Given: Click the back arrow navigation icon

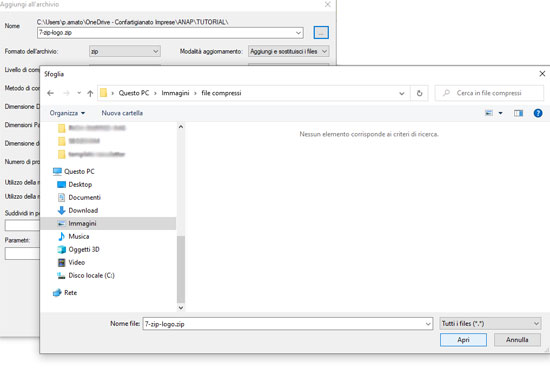Looking at the screenshot, I should click(x=50, y=93).
